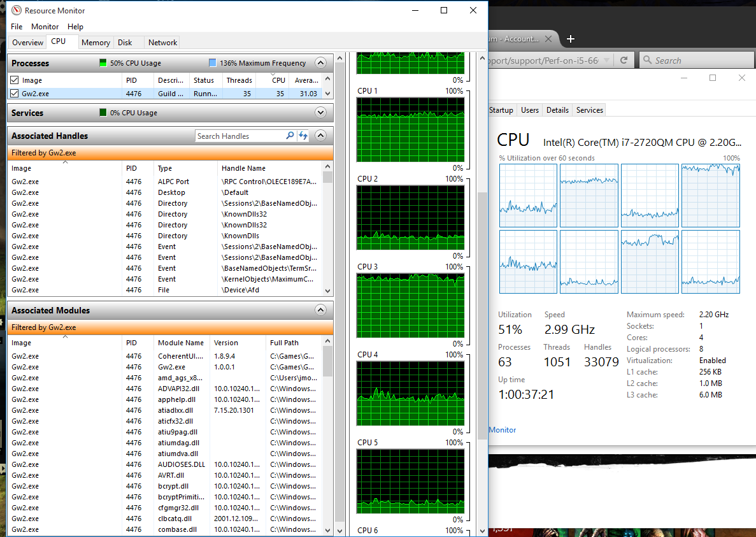Open the Details tab in Task Manager
The image size is (756, 537).
pyautogui.click(x=557, y=110)
